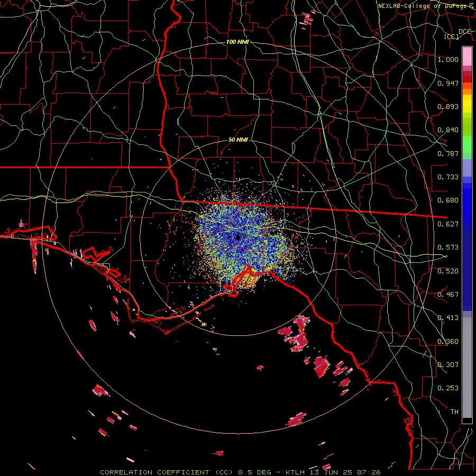Click the bright green segment of the color bar
Screen dimensions: 476x476
click(467, 144)
